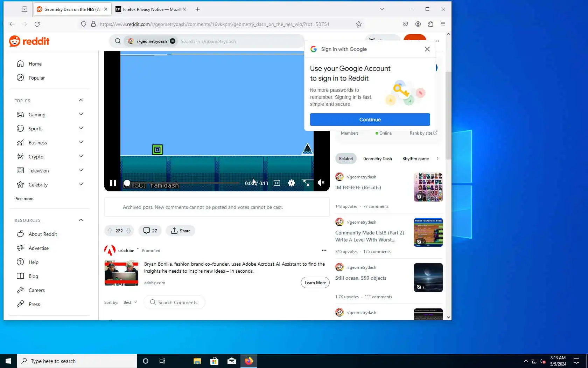This screenshot has height=368, width=588.
Task: Enter fullscreen mode on the video
Action: (306, 183)
